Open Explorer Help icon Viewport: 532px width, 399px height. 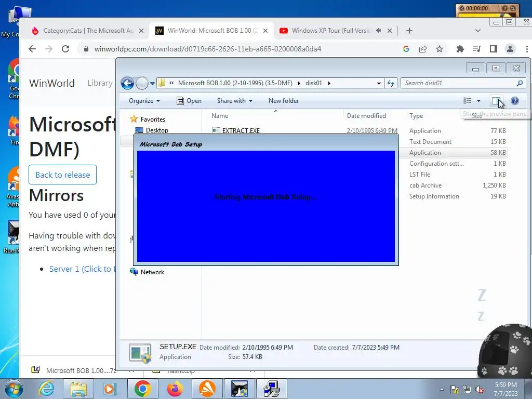[515, 101]
